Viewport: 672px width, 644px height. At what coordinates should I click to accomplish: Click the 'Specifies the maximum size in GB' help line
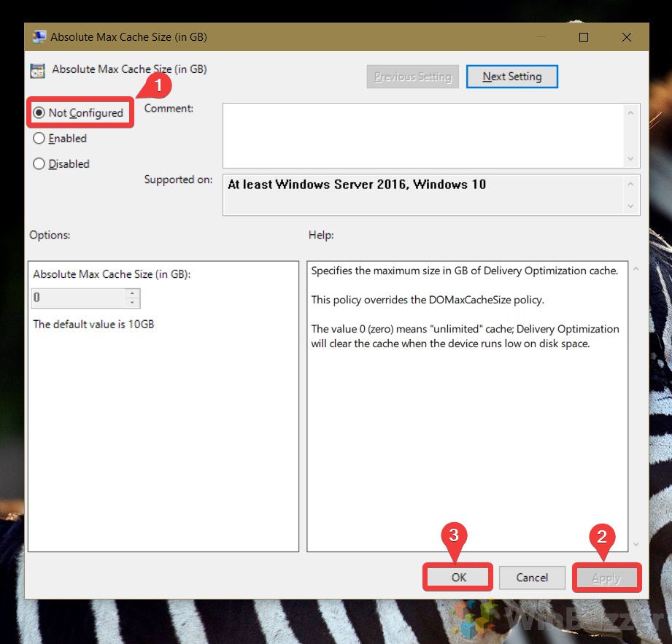[x=465, y=271]
